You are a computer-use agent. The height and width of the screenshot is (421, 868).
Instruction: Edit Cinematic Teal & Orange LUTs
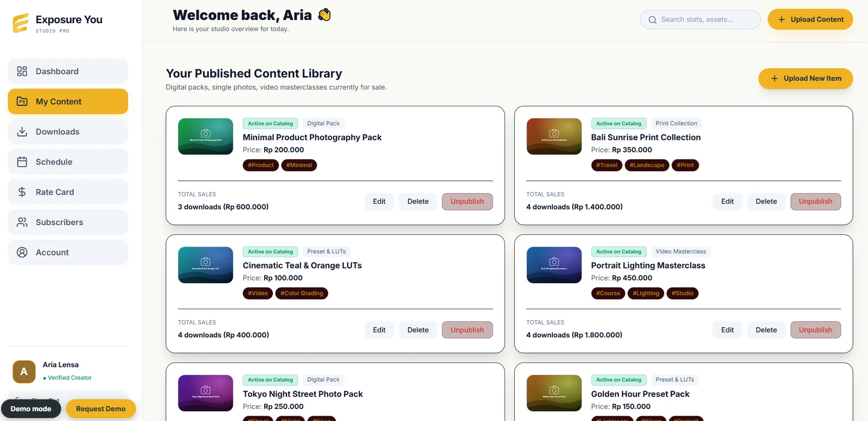click(379, 330)
